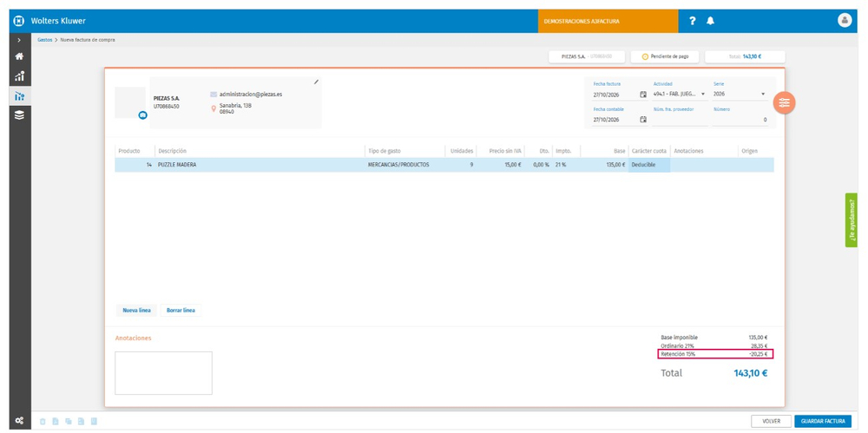Click the location pin icon by Sanabria address
This screenshot has height=433, width=868.
click(214, 108)
